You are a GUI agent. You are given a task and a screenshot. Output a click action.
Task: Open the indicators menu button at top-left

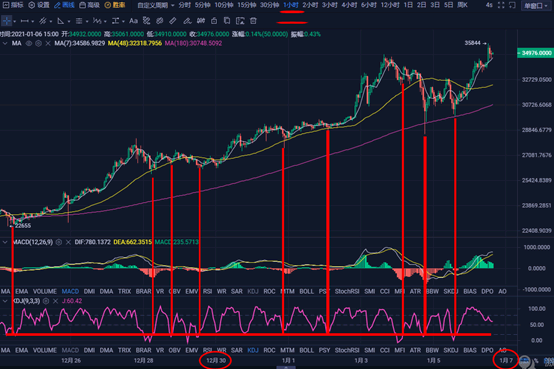tap(13, 5)
